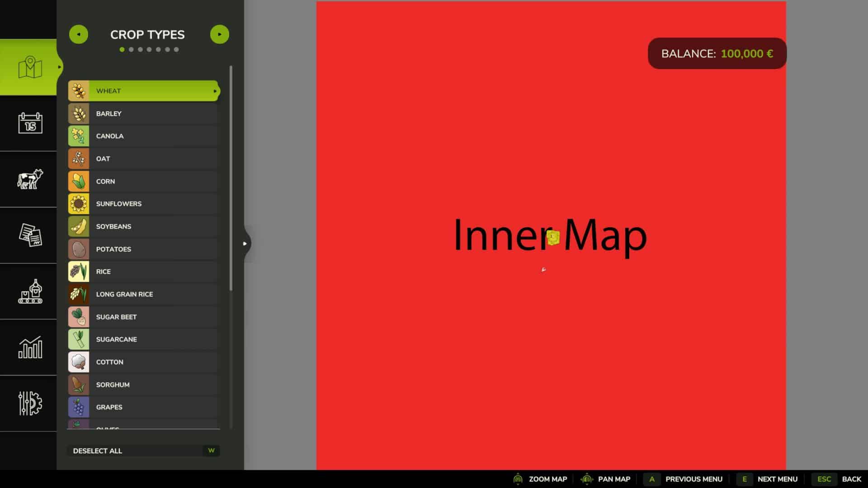Viewport: 868px width, 488px height.
Task: Click the Back button at bottom right
Action: pyautogui.click(x=851, y=479)
